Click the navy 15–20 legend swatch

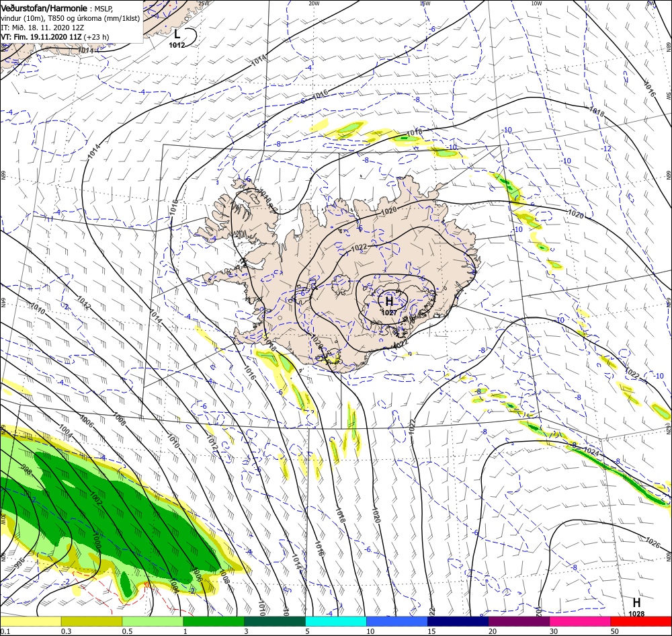458,621
